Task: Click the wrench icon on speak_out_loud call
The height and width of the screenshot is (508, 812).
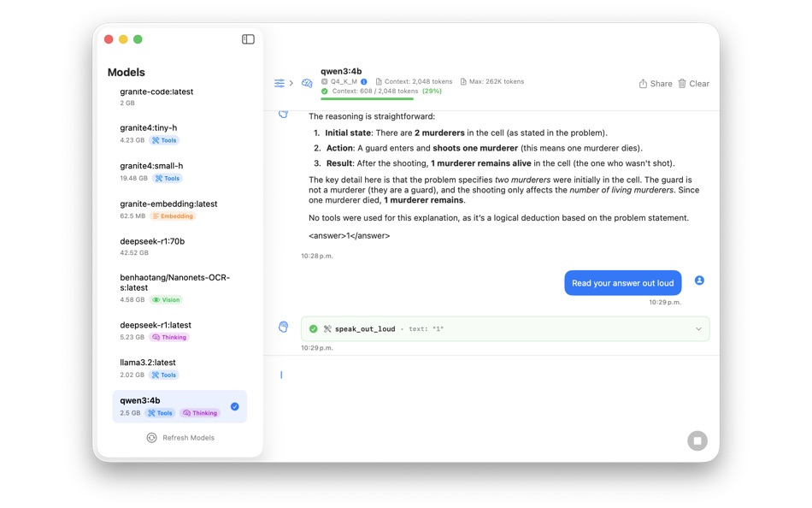Action: coord(328,328)
